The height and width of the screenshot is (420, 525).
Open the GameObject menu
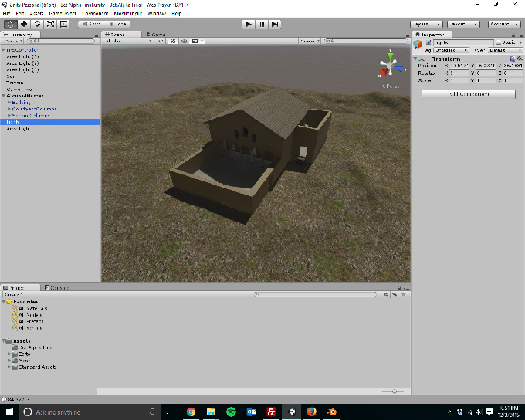[63, 13]
